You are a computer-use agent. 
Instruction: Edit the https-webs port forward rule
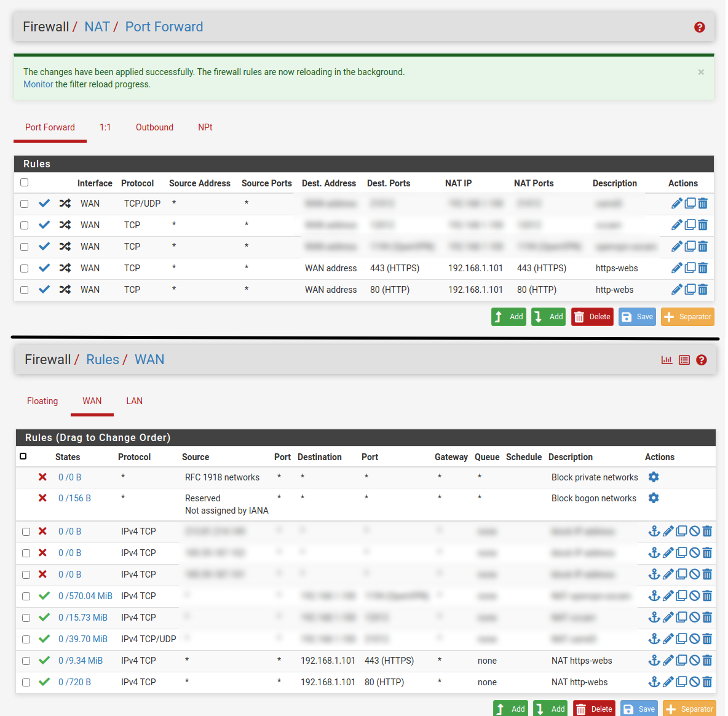coord(676,268)
